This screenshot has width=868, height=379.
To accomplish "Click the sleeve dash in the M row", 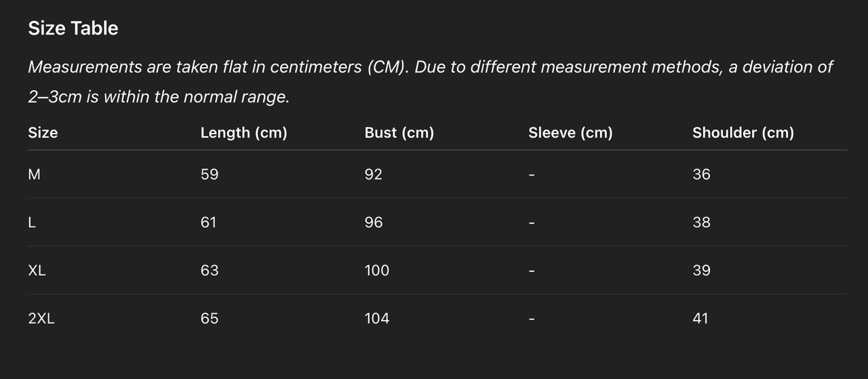I will tap(532, 176).
